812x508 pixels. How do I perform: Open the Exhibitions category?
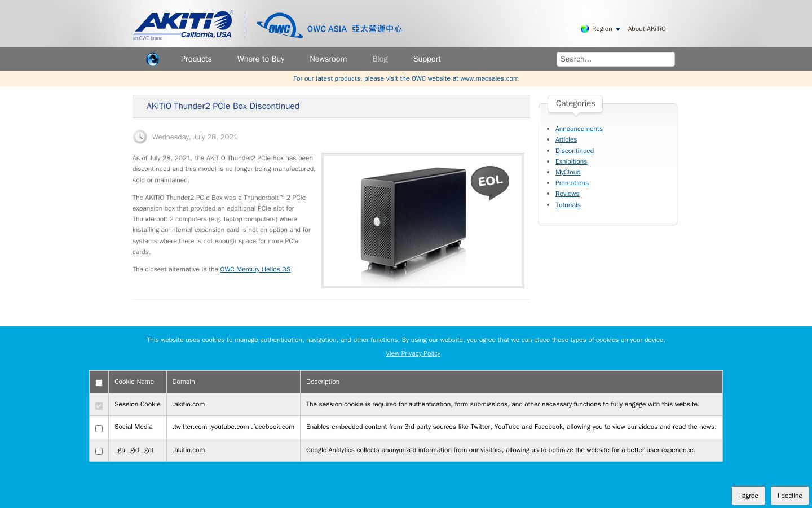coord(571,161)
